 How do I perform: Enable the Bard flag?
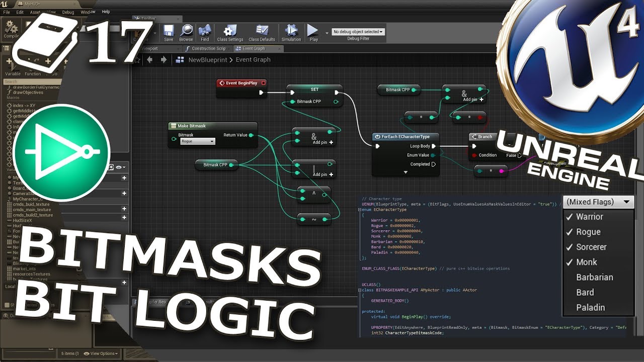(598, 292)
